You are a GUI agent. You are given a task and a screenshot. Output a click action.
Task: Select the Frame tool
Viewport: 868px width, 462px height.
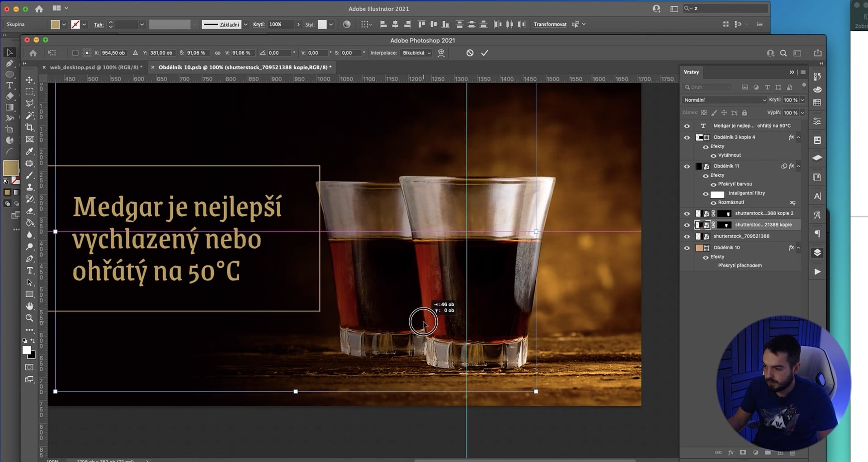(x=29, y=140)
